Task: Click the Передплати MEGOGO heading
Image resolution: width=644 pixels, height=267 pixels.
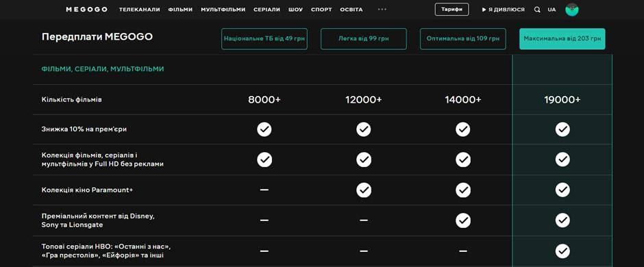Action: pos(97,37)
